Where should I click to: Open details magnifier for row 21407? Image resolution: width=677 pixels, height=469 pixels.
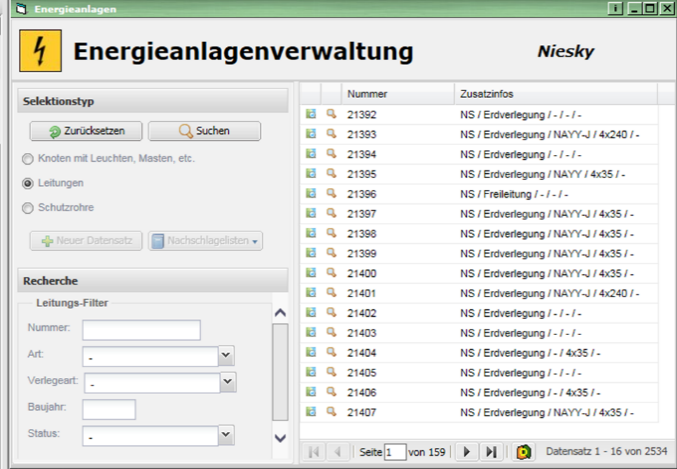tap(331, 412)
